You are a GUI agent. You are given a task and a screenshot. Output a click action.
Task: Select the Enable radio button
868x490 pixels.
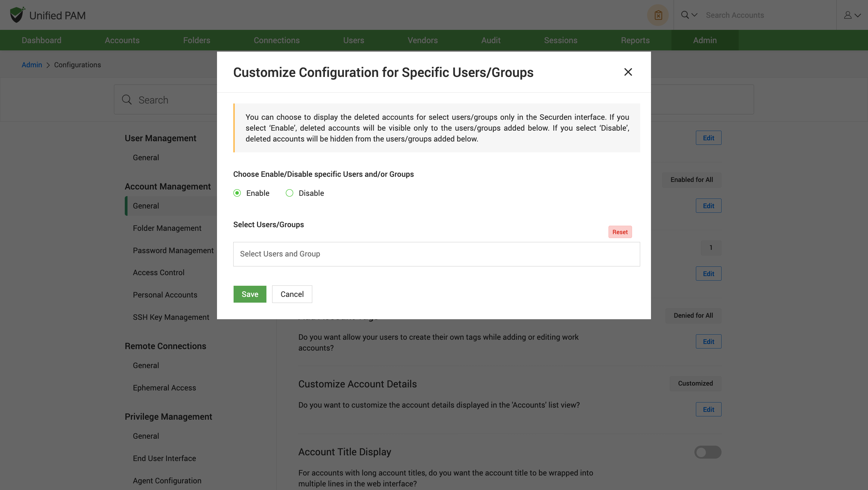237,193
